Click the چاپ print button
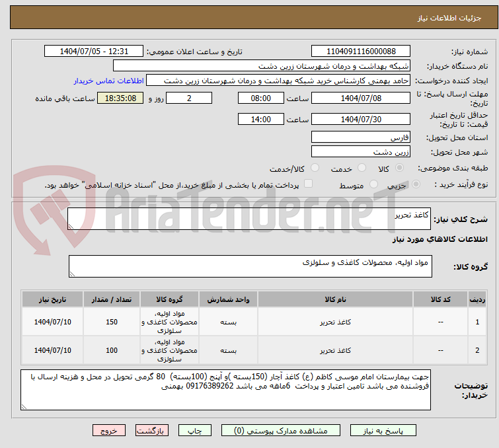The height and width of the screenshot is (448, 499). 195,431
